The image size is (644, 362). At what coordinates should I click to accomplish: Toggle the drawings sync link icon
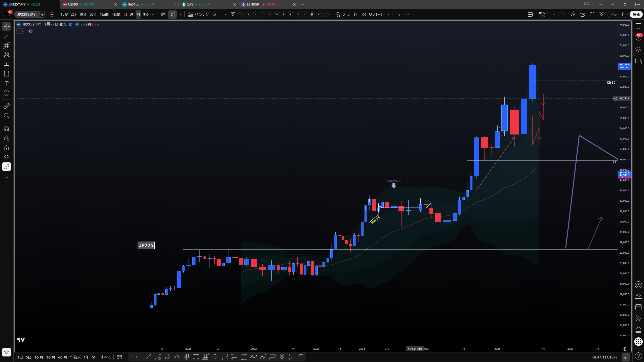[x=7, y=167]
